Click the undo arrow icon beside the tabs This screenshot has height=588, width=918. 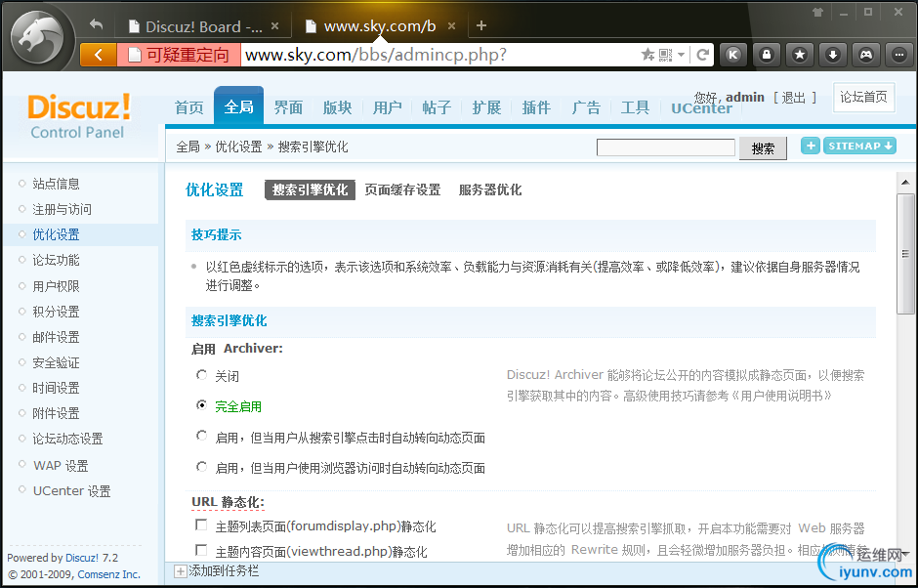[96, 24]
